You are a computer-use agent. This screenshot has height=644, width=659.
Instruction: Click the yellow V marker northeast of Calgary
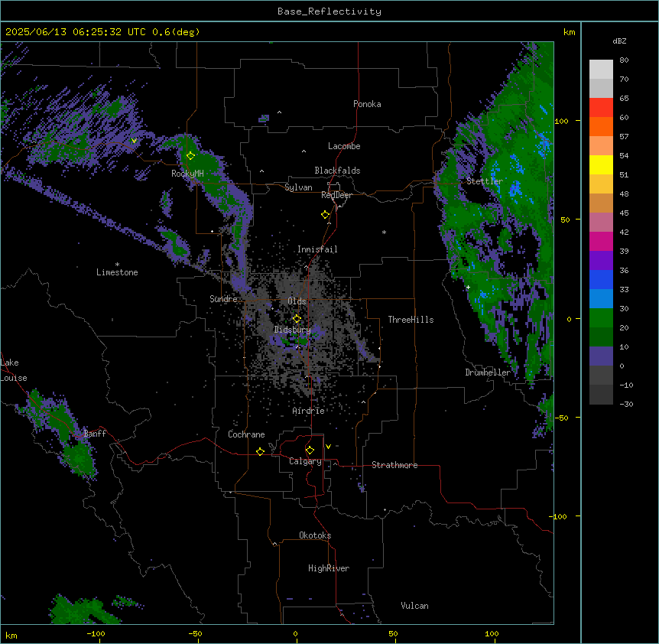328,447
